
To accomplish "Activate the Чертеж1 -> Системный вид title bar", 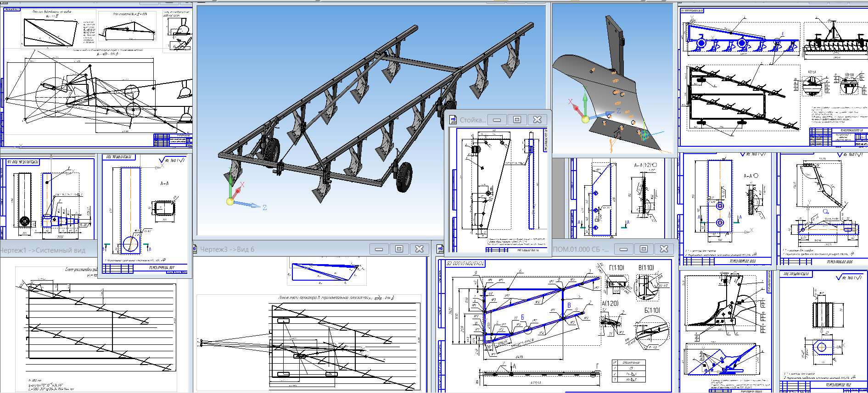I will click(x=48, y=250).
